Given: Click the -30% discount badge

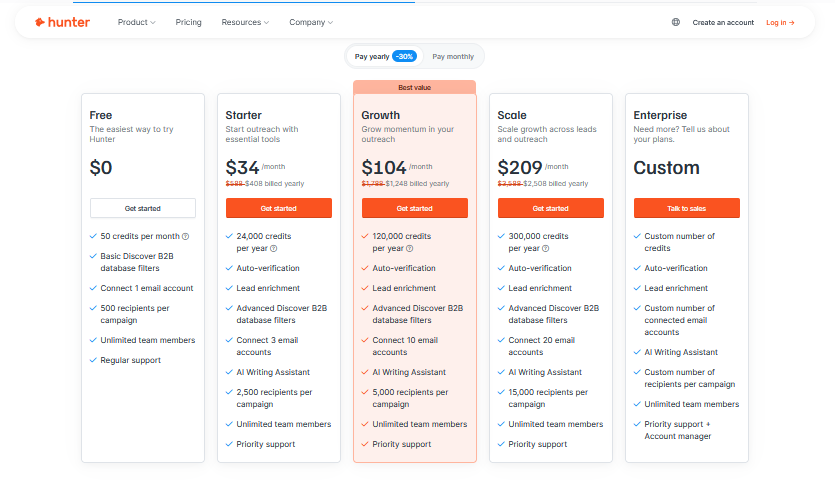Looking at the screenshot, I should (405, 56).
